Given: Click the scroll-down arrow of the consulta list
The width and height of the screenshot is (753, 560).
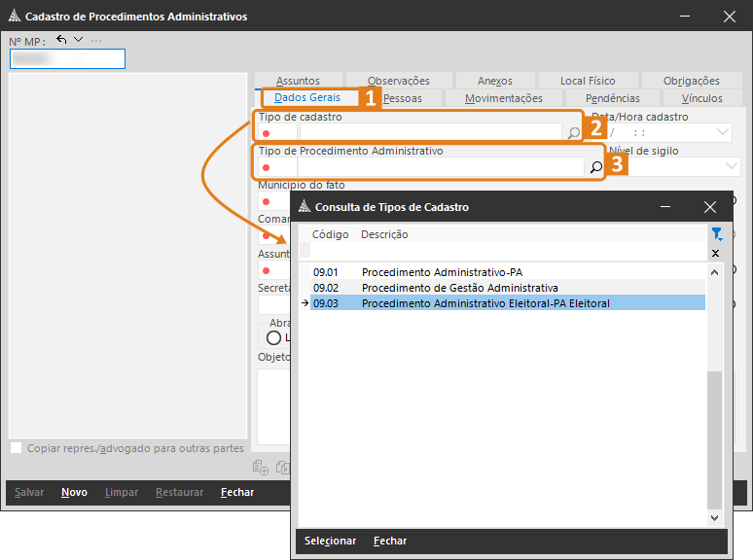Looking at the screenshot, I should coord(715,518).
